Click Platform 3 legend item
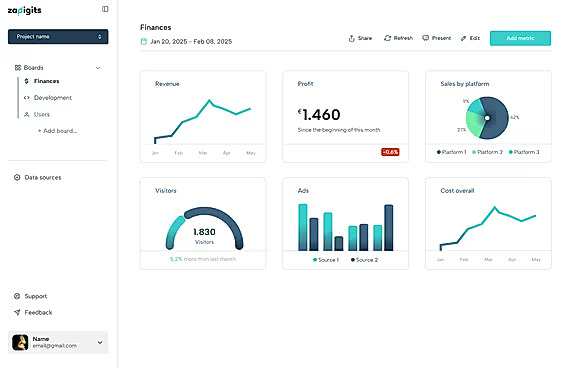This screenshot has height=368, width=569. (x=524, y=152)
